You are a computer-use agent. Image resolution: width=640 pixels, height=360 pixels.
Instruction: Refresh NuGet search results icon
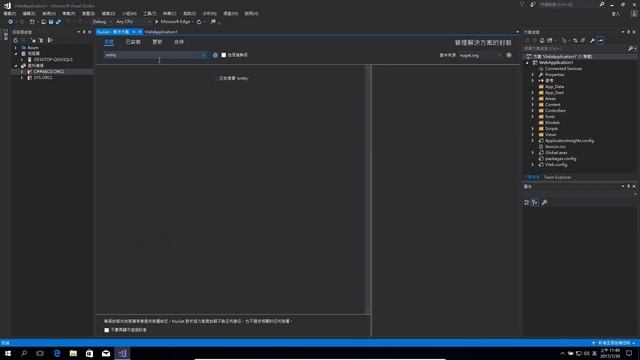(x=215, y=55)
